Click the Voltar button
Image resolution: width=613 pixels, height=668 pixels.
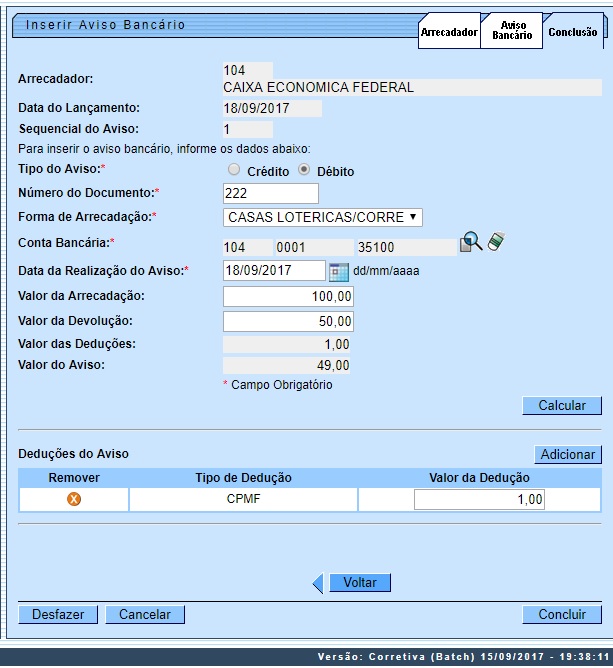(x=359, y=582)
